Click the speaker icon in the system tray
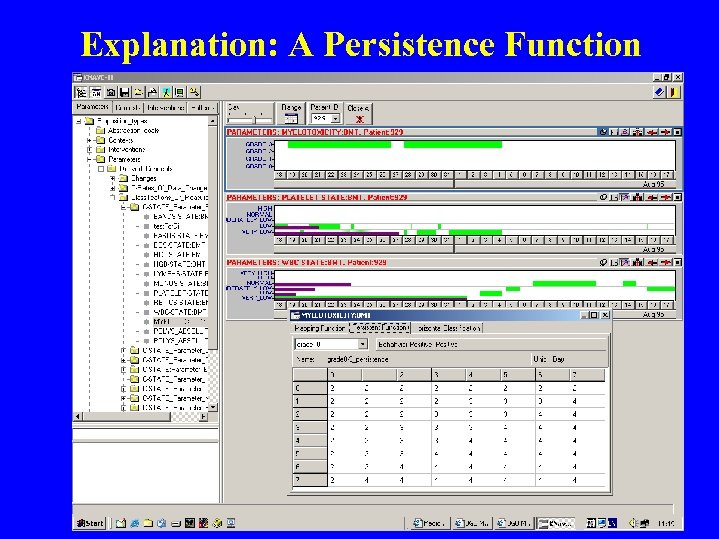This screenshot has width=719, height=539. [x=634, y=523]
